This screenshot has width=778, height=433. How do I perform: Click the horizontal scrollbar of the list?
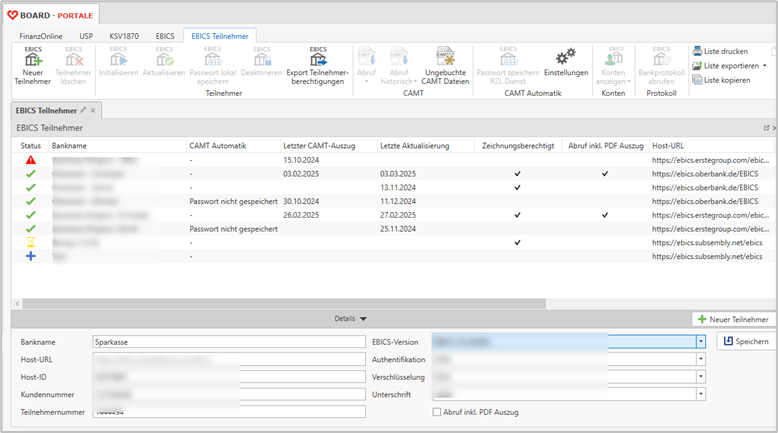tap(280, 301)
